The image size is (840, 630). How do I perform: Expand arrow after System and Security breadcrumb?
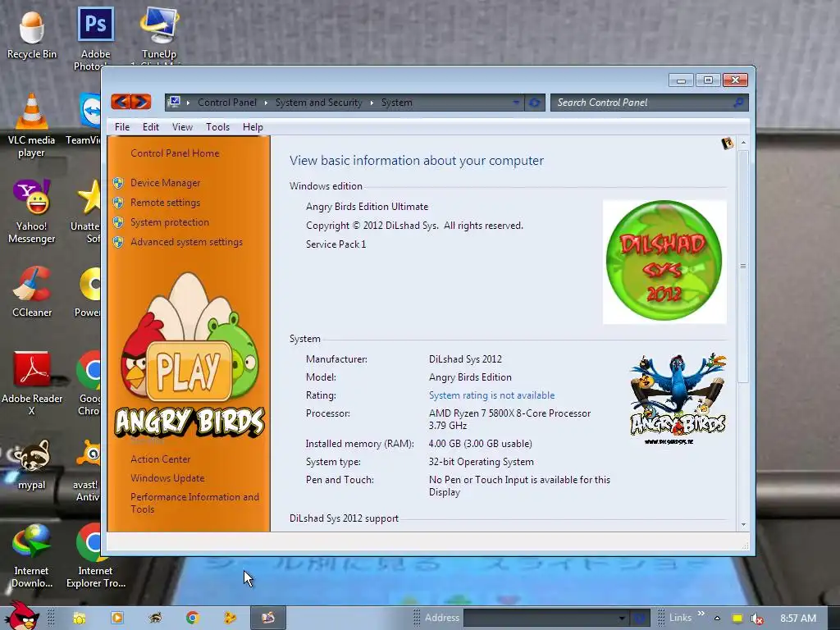pos(372,103)
